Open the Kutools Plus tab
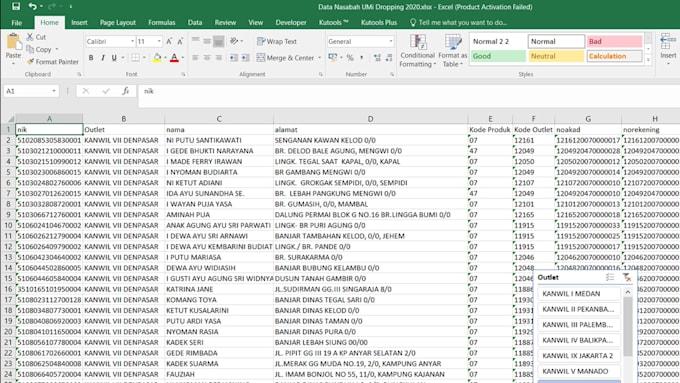 pos(379,23)
